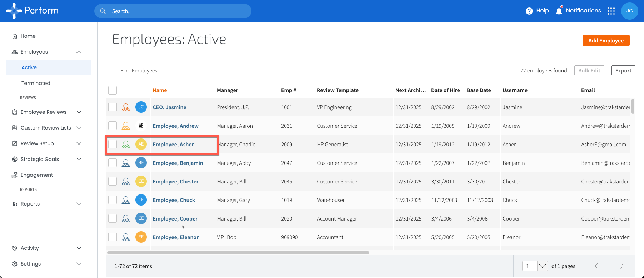The height and width of the screenshot is (278, 644).
Task: Open the page number dropdown
Action: pos(543,266)
